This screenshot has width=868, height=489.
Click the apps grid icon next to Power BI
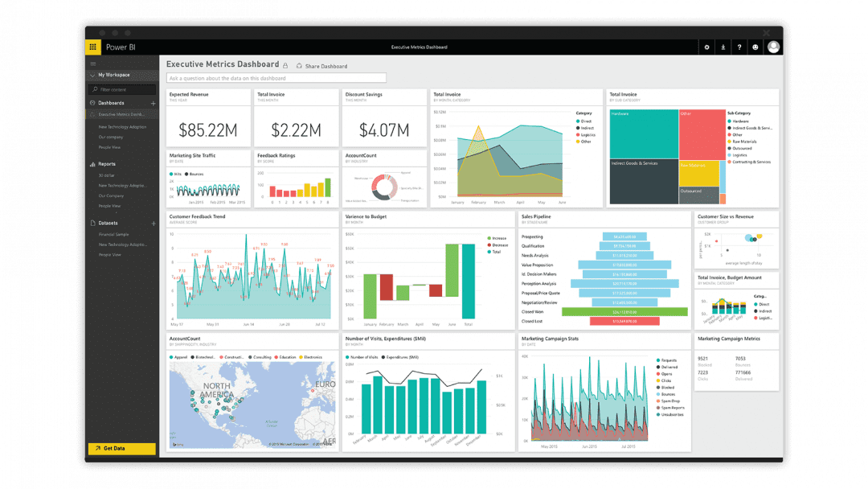92,47
